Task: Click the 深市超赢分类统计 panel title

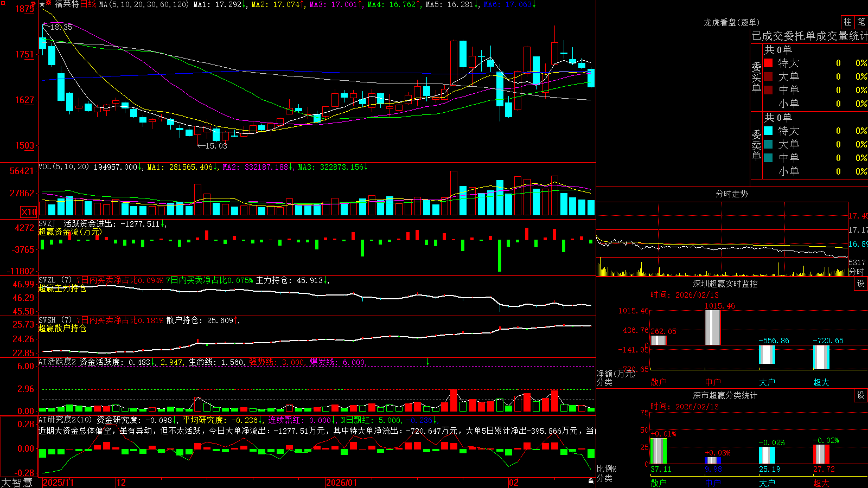Action: (x=725, y=395)
